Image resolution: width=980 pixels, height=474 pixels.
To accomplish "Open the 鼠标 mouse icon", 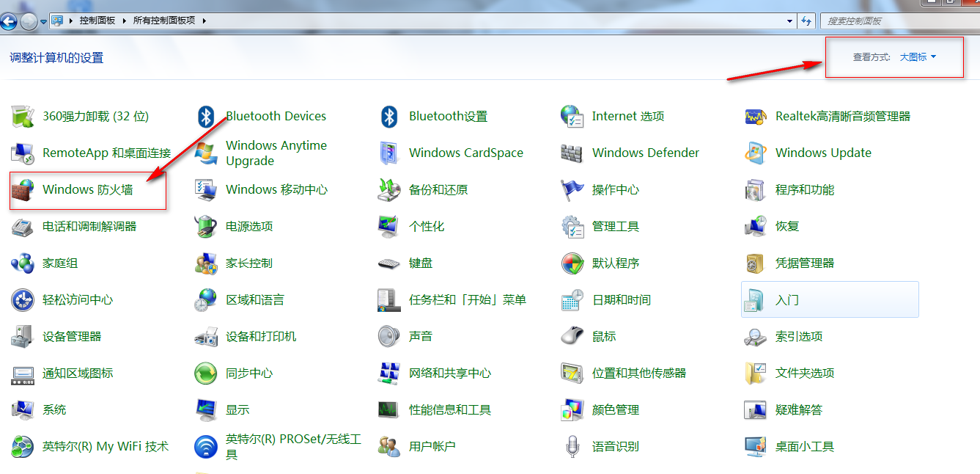I will 572,336.
